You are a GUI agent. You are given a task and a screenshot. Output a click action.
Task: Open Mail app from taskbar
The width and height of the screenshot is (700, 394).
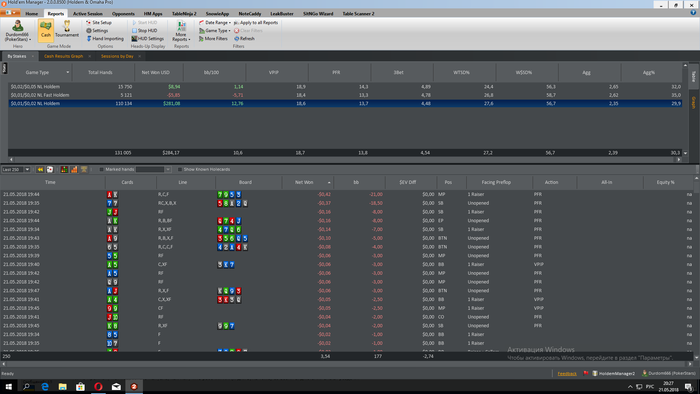pyautogui.click(x=116, y=386)
